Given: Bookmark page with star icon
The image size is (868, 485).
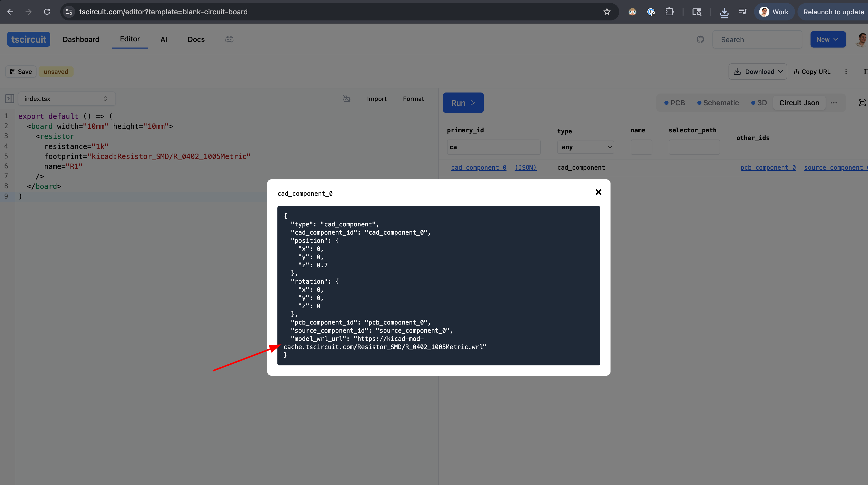Looking at the screenshot, I should coord(606,12).
